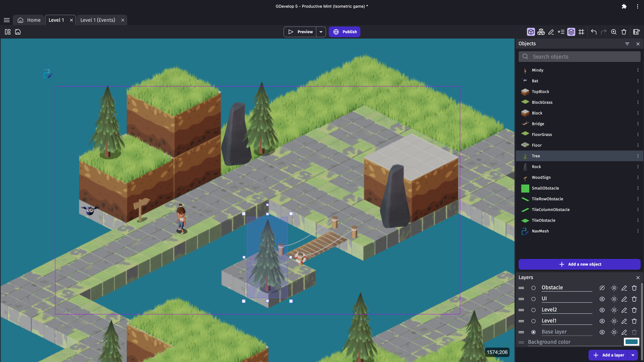Toggle the grid layout icon
Viewport: 644px width, 362px height.
[x=581, y=32]
